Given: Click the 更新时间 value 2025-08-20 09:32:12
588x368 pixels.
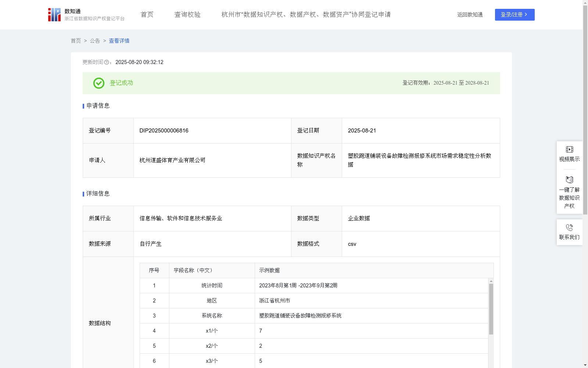Looking at the screenshot, I should pos(139,63).
